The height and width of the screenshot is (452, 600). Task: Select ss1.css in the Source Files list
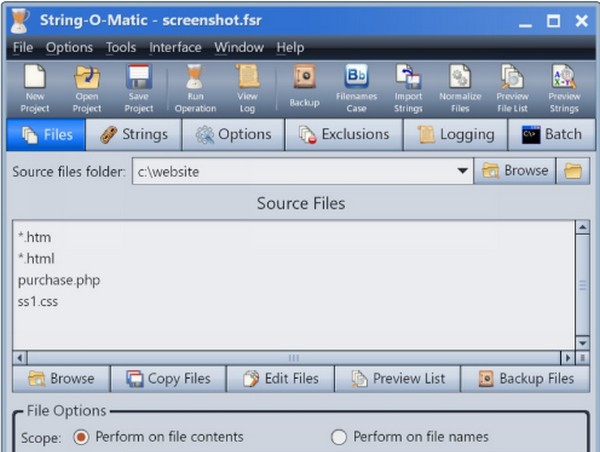click(x=38, y=302)
